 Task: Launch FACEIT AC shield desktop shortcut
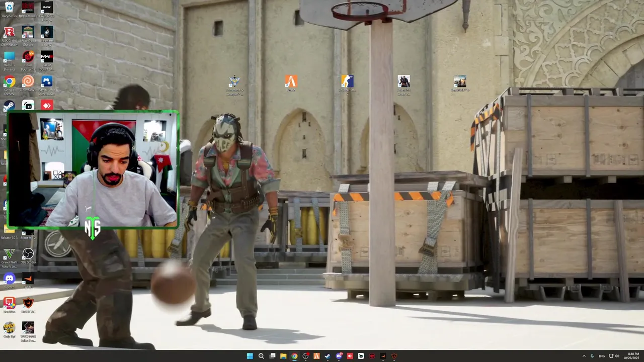[28, 305]
